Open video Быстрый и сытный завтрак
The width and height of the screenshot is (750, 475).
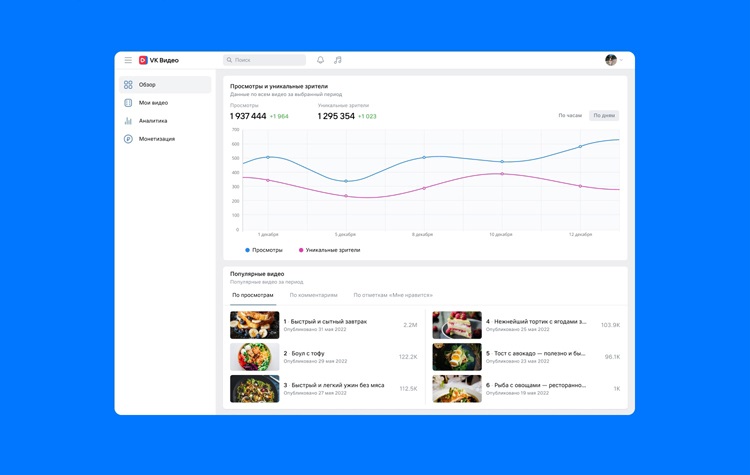(x=328, y=322)
